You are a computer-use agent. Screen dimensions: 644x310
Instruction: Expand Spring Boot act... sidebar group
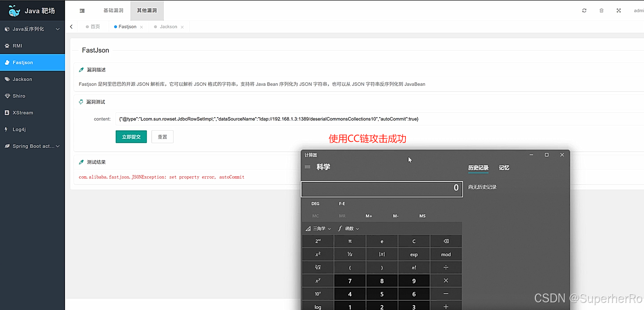click(x=32, y=146)
